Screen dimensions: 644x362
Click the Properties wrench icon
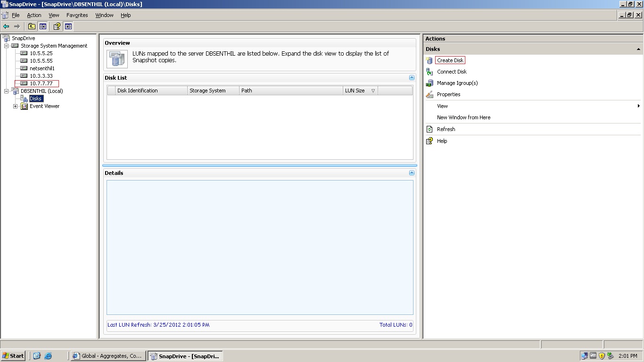click(x=429, y=94)
